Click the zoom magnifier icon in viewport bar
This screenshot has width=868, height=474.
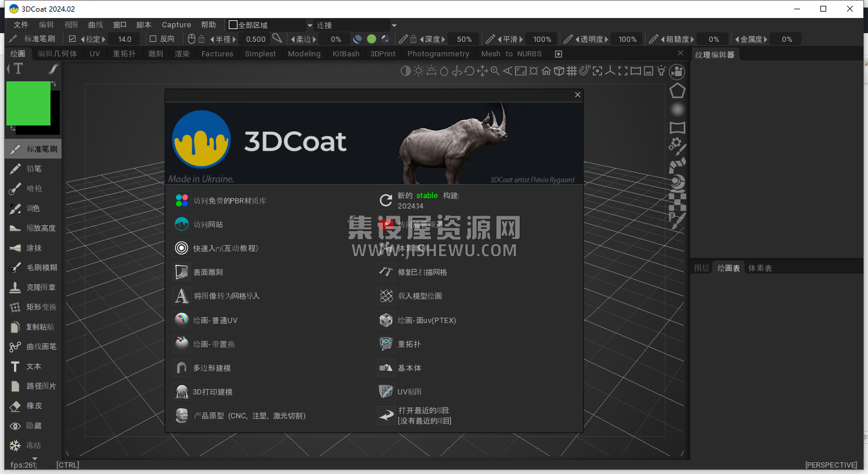(x=495, y=71)
